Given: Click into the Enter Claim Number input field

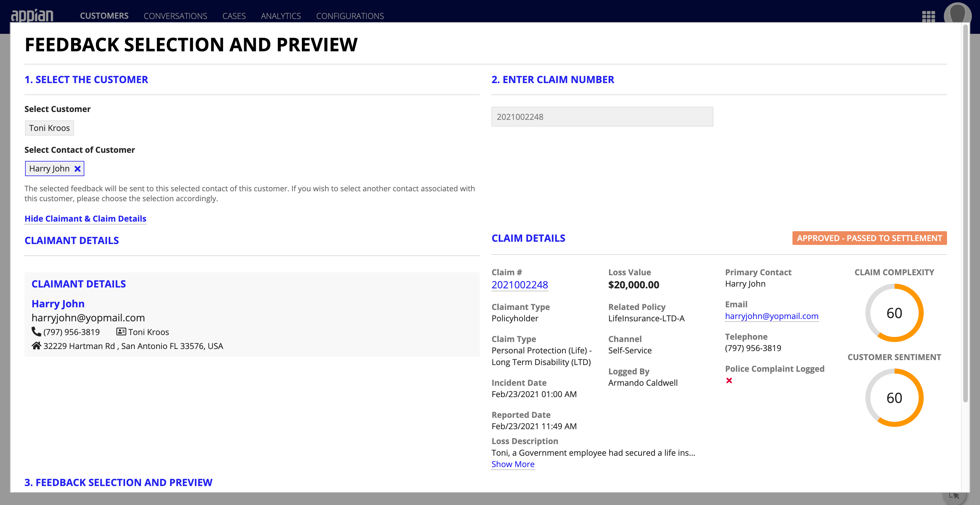Looking at the screenshot, I should click(602, 116).
